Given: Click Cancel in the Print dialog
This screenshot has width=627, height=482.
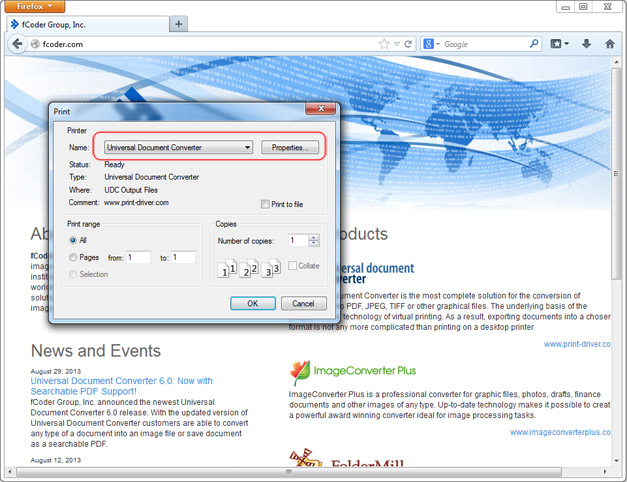Looking at the screenshot, I should pos(304,303).
